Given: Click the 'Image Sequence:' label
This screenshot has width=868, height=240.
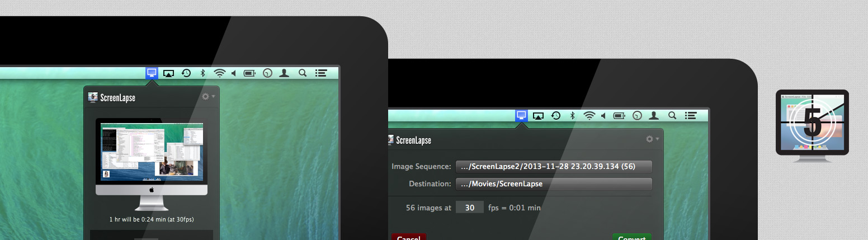Looking at the screenshot, I should pyautogui.click(x=421, y=166).
